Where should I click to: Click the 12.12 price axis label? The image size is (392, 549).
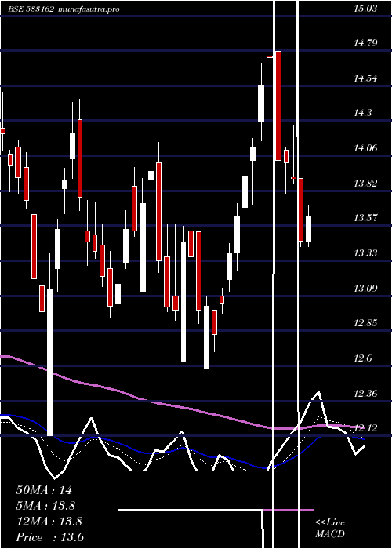click(x=366, y=427)
